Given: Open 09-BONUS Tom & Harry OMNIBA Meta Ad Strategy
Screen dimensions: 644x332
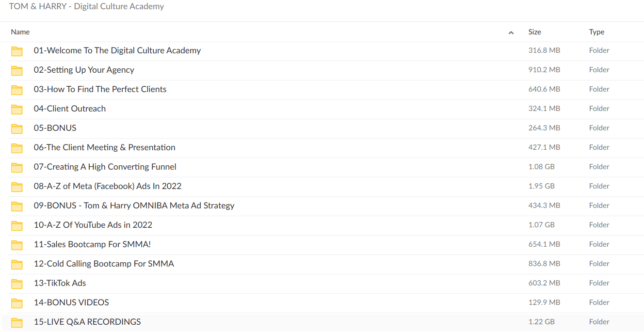Looking at the screenshot, I should 134,206.
